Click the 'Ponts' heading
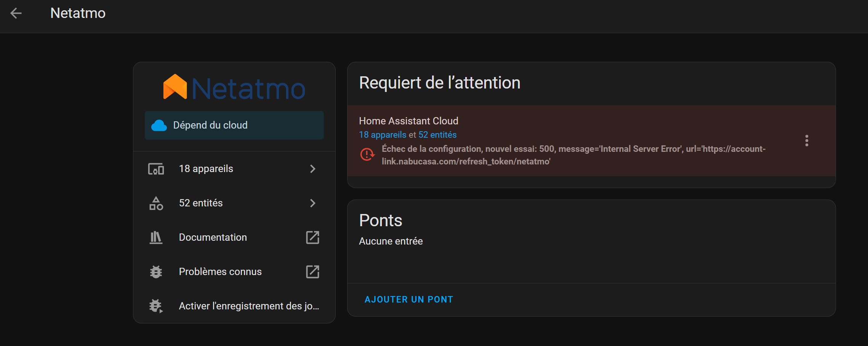Viewport: 868px width, 346px height. (x=381, y=220)
